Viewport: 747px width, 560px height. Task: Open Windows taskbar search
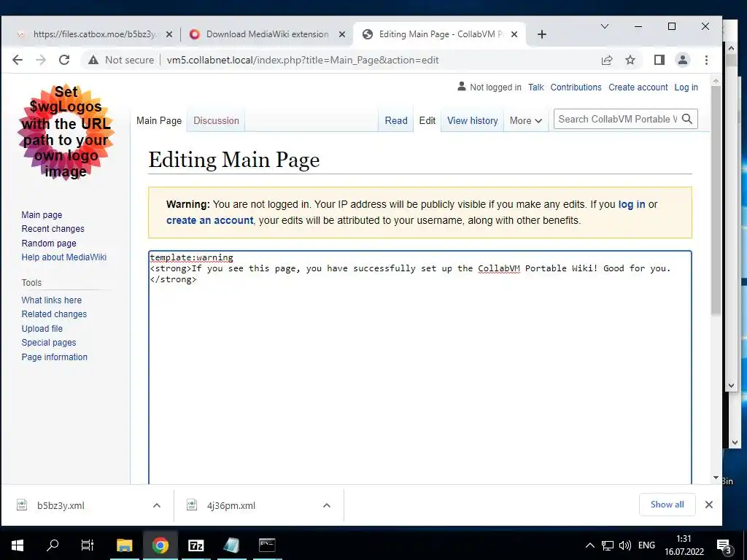point(53,545)
